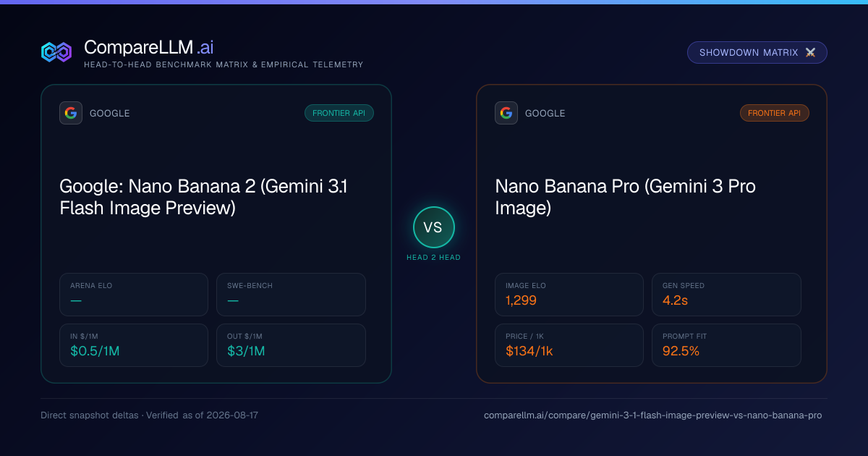
Task: Click the CompareLLM.ai site title
Action: pyautogui.click(x=148, y=47)
